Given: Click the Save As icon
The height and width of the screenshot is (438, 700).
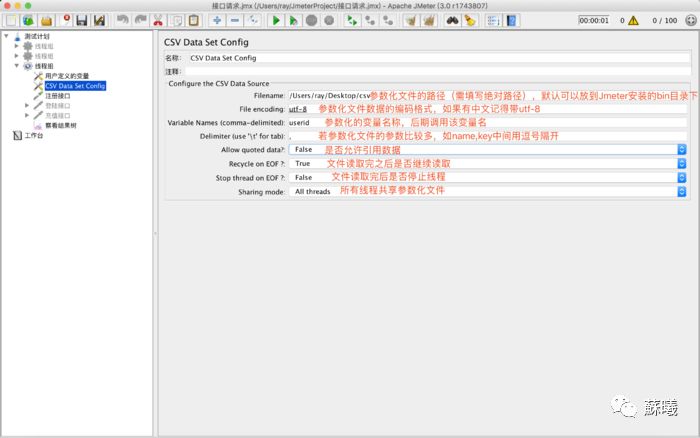Looking at the screenshot, I should (99, 21).
